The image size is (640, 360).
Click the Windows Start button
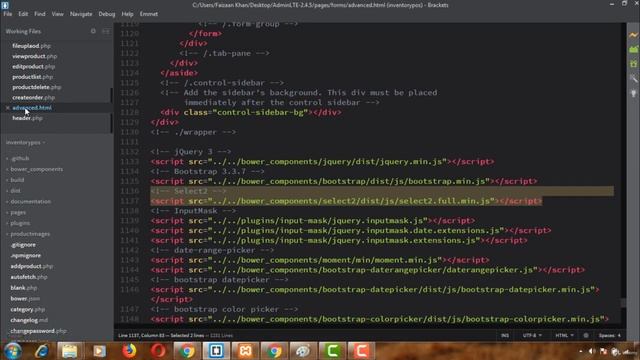(x=12, y=351)
